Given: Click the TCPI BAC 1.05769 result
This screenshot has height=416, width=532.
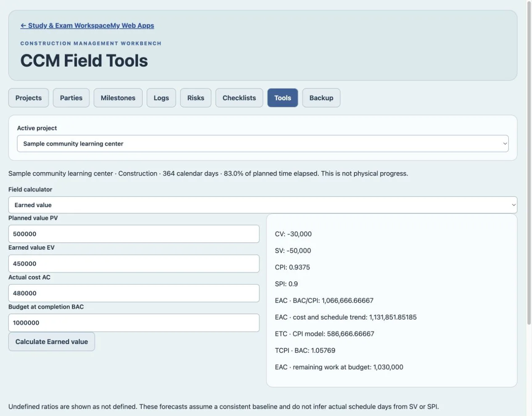Looking at the screenshot, I should (x=305, y=350).
